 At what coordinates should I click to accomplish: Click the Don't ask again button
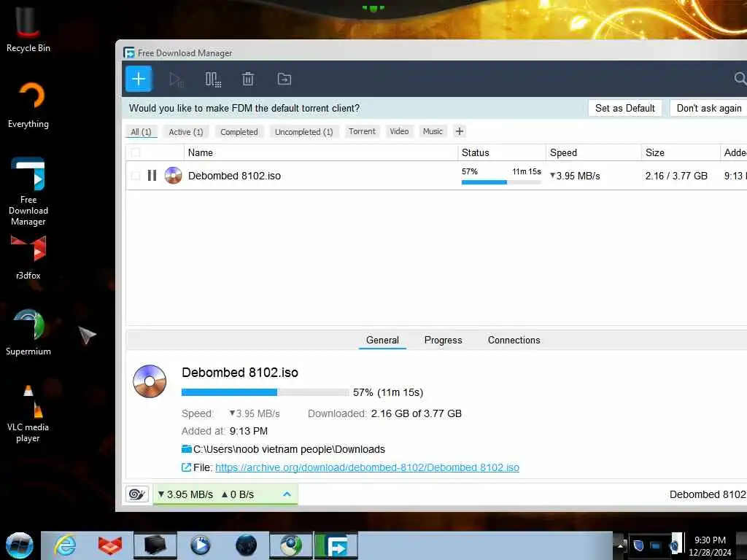click(709, 108)
